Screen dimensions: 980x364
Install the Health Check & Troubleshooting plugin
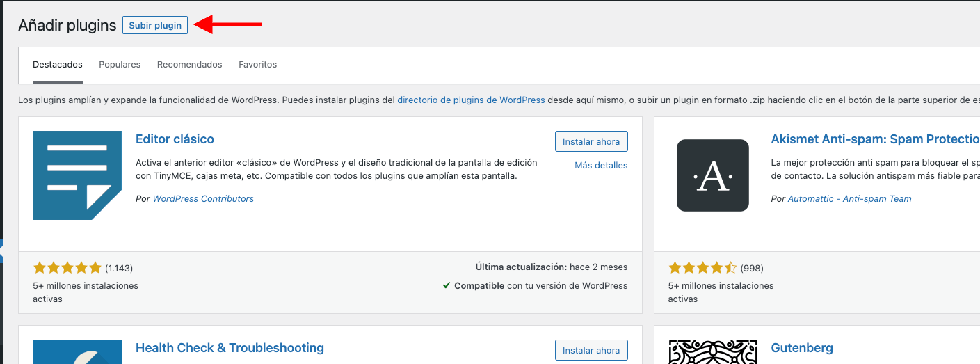pyautogui.click(x=591, y=350)
